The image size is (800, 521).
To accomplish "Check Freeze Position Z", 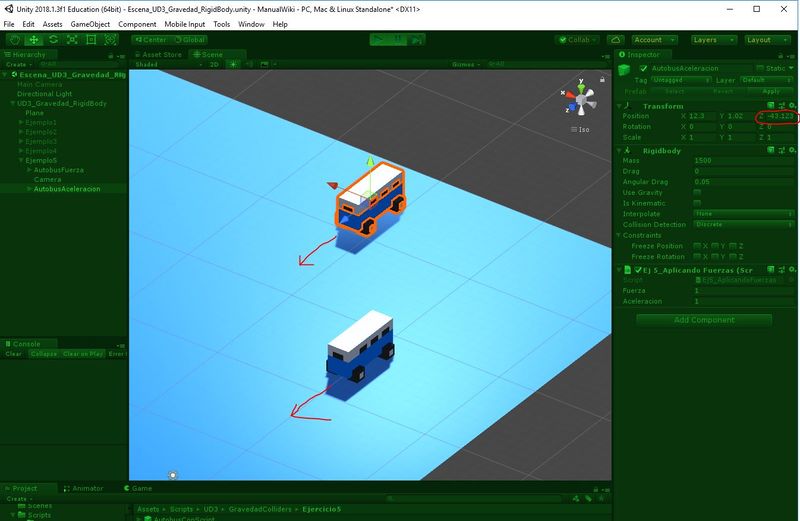I will [733, 246].
